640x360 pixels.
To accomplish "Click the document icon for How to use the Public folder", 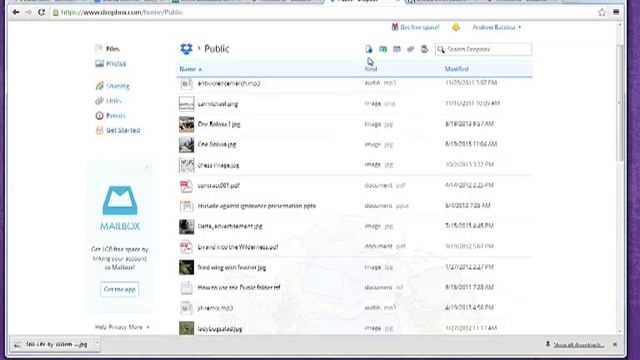I will click(187, 288).
